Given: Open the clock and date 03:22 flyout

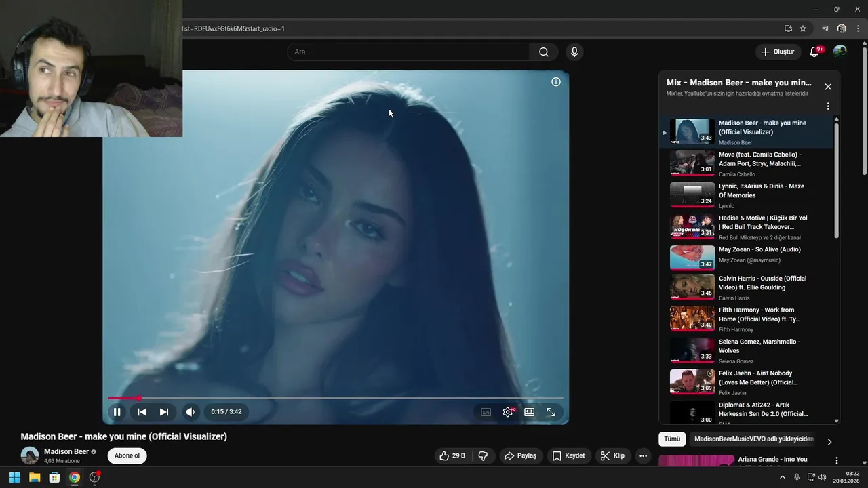Looking at the screenshot, I should [x=848, y=477].
